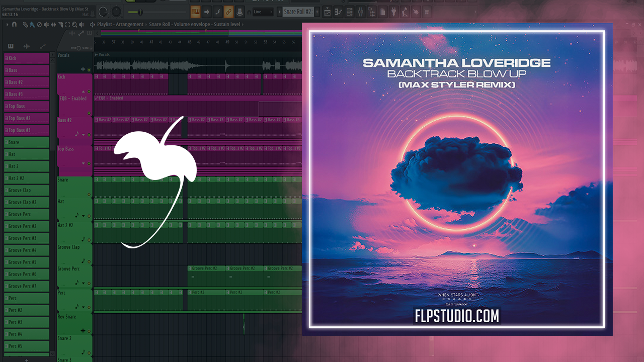Open the Snare Roll #2 pattern selector
The height and width of the screenshot is (362, 644).
click(x=299, y=12)
